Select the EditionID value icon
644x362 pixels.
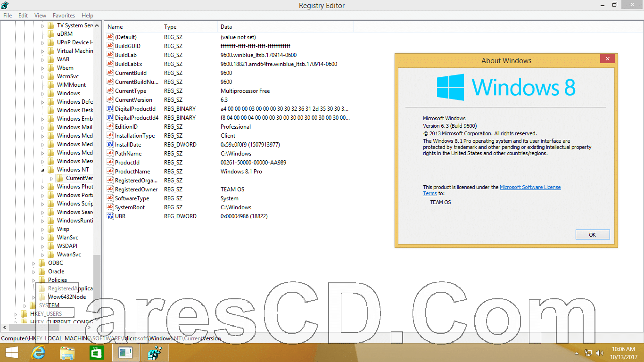tap(110, 126)
